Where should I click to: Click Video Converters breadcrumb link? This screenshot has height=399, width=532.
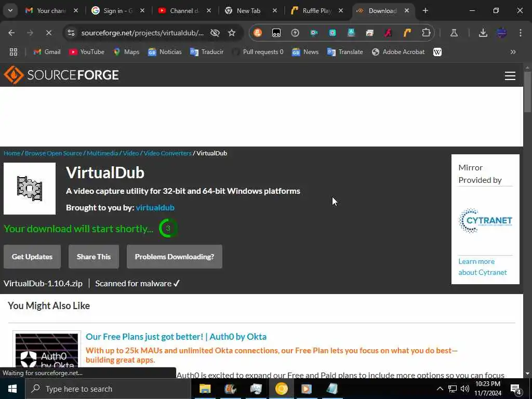click(x=168, y=153)
